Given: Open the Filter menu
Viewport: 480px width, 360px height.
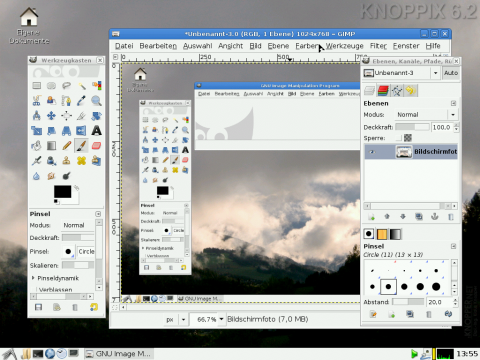Looking at the screenshot, I should pyautogui.click(x=378, y=46).
